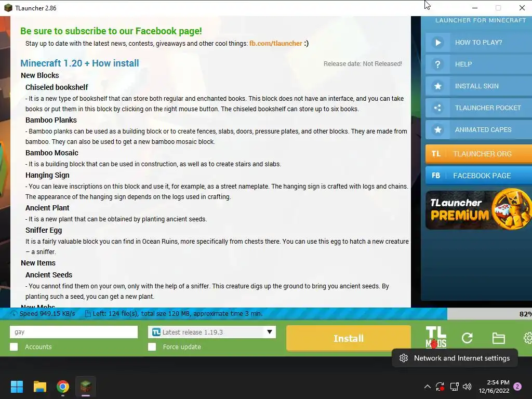The image size is (532, 399).
Task: Open the game folder icon
Action: pyautogui.click(x=499, y=338)
